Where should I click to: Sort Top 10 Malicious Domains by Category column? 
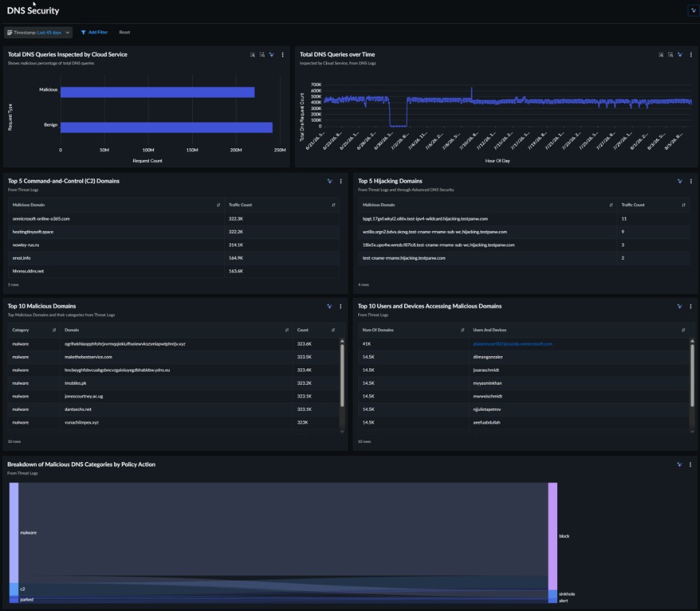pyautogui.click(x=54, y=330)
